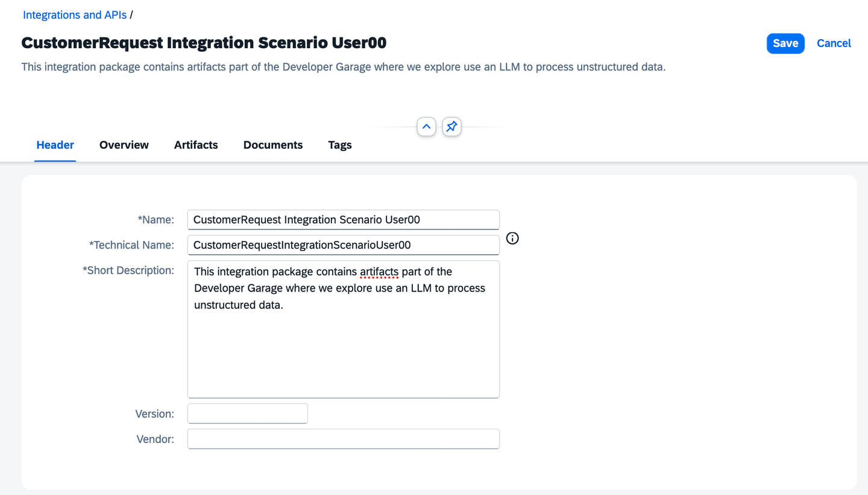Collapse the header using the chevron-up button
868x495 pixels.
[426, 126]
